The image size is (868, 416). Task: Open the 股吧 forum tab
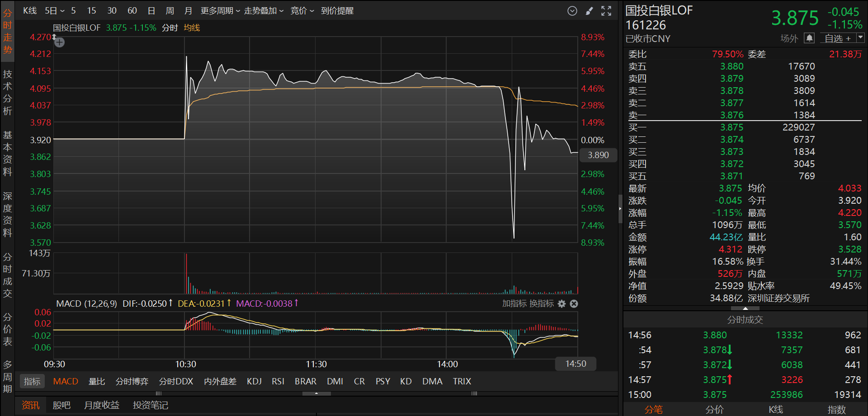[61, 405]
